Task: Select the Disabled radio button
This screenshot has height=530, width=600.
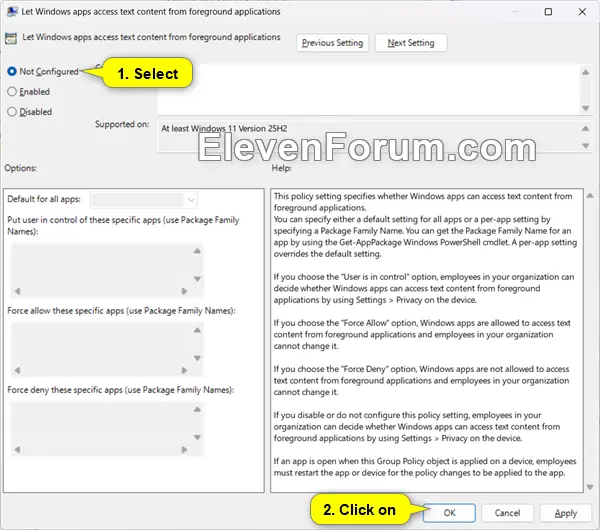Action: coord(12,112)
